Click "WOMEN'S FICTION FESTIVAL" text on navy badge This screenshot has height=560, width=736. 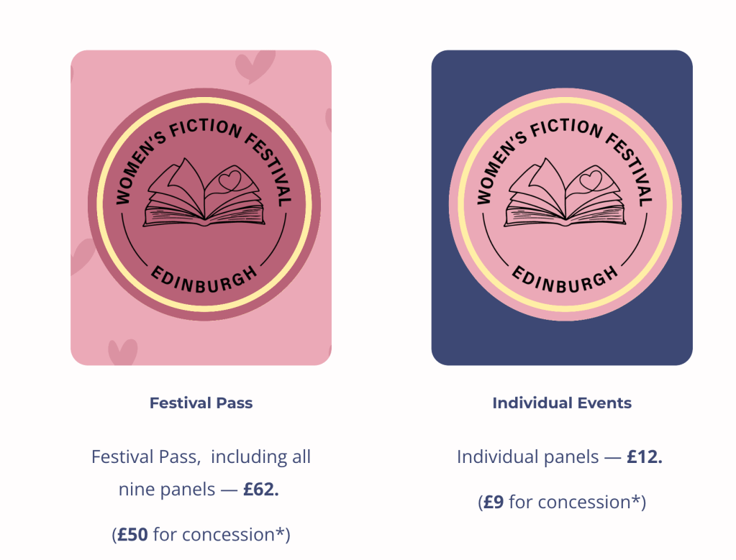click(x=564, y=132)
